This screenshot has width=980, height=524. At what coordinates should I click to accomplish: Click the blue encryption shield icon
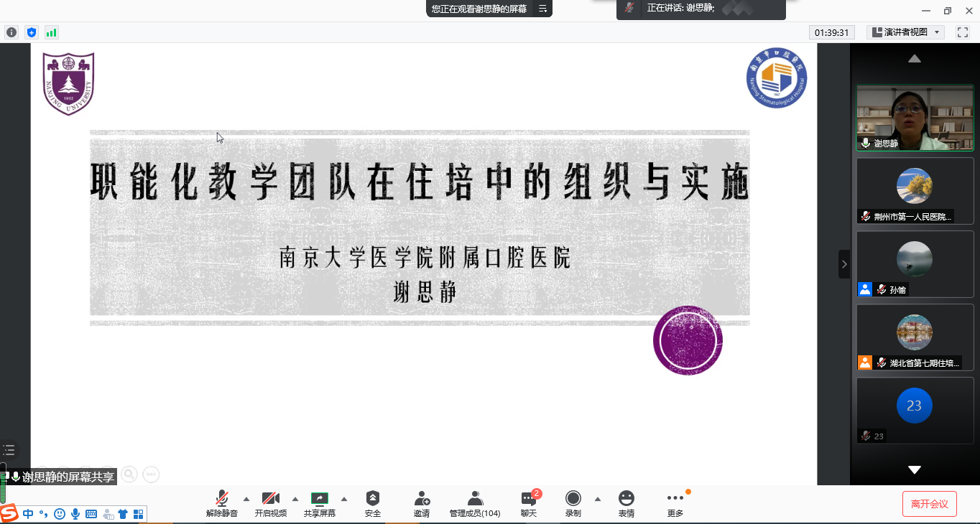[x=31, y=32]
